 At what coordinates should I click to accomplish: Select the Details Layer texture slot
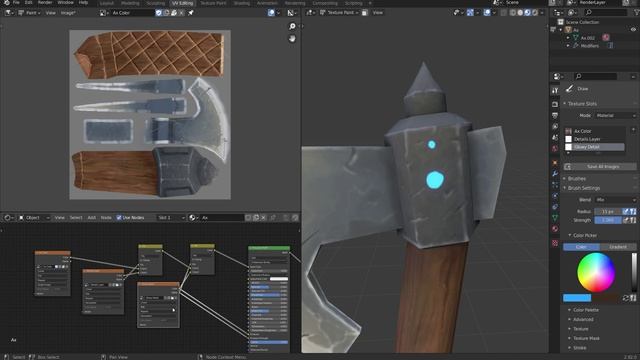595,139
